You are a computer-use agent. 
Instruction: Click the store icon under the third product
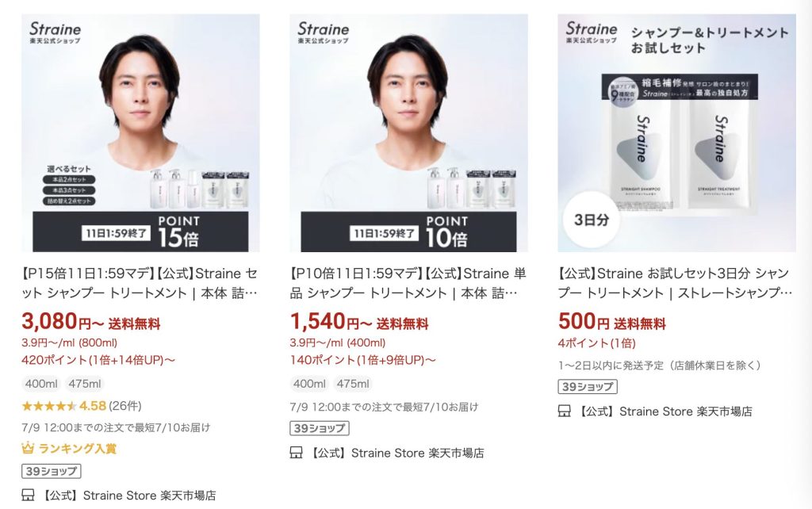coord(565,411)
